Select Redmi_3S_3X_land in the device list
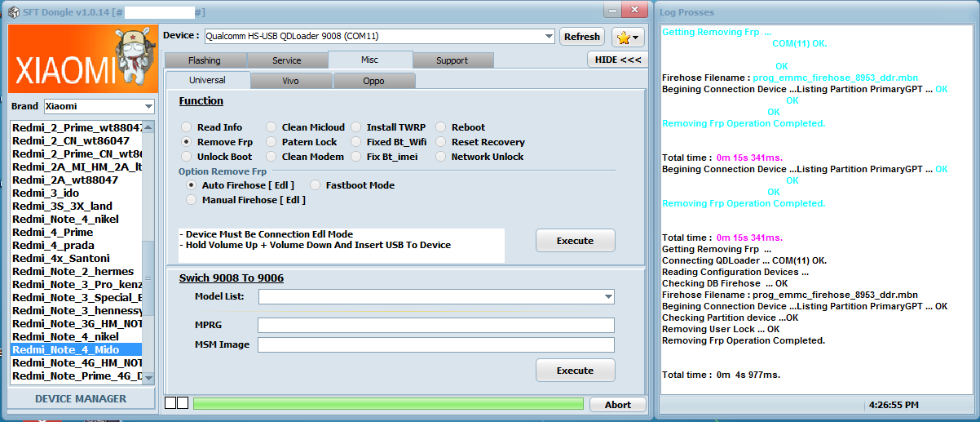 (x=76, y=206)
